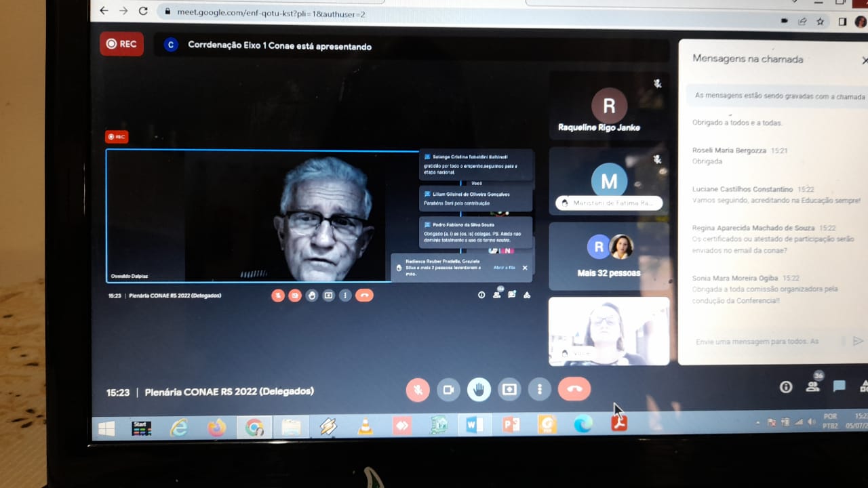Hang up with the red leave call button
Image resolution: width=868 pixels, height=488 pixels.
pos(574,389)
